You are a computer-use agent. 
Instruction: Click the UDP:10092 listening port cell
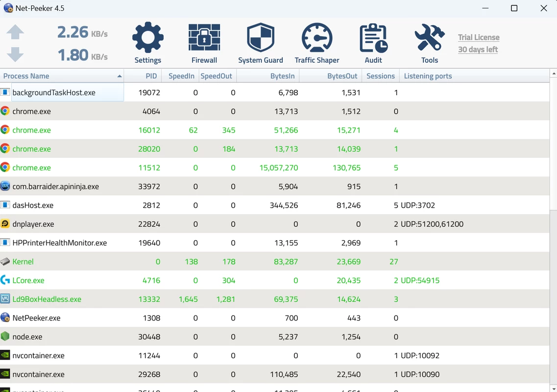(x=420, y=355)
